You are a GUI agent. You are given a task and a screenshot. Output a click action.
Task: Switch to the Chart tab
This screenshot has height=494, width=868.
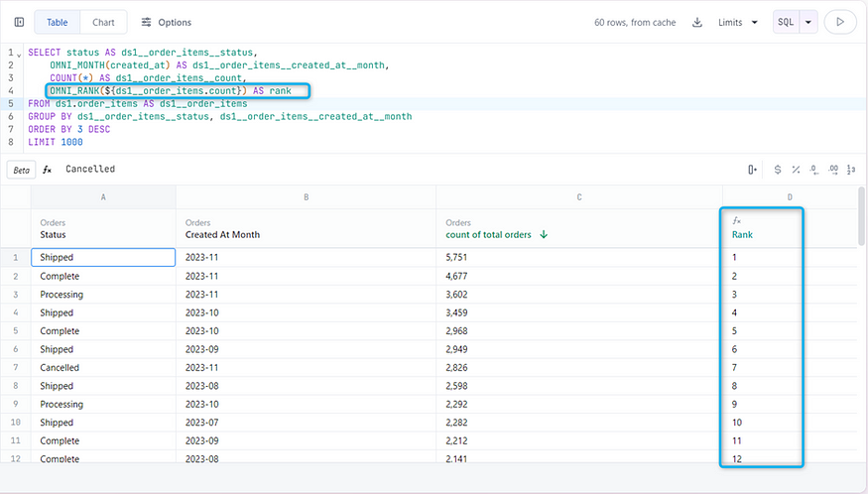click(x=103, y=22)
